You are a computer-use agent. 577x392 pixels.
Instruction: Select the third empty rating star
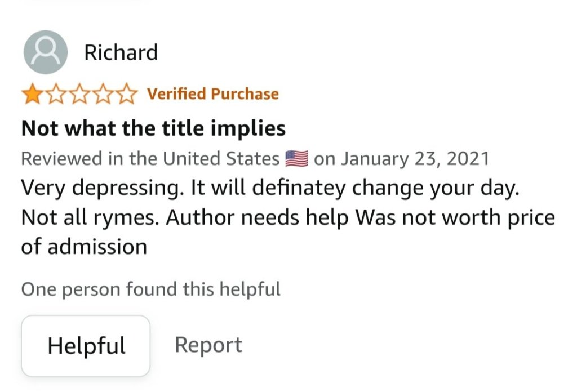(80, 95)
